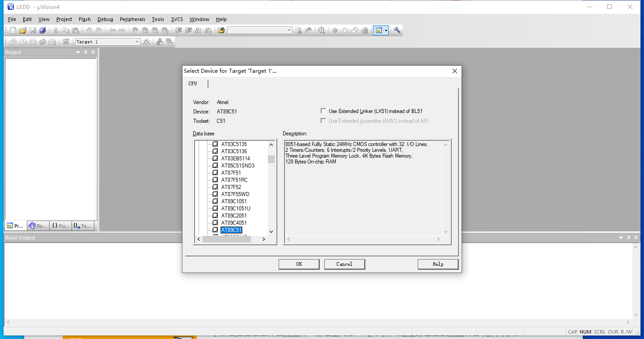Open the find text combo box
The image size is (644, 339).
(x=259, y=30)
